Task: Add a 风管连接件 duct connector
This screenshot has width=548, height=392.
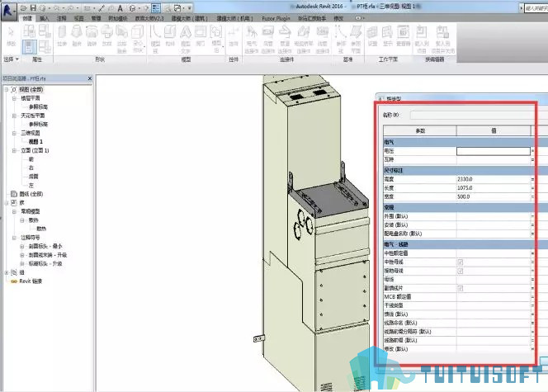Action: click(268, 39)
